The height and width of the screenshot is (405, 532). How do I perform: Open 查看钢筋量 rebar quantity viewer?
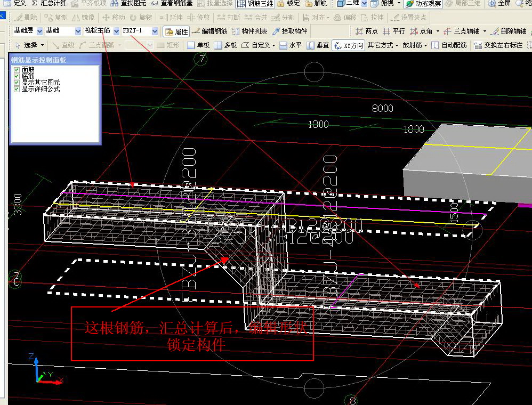(x=172, y=3)
